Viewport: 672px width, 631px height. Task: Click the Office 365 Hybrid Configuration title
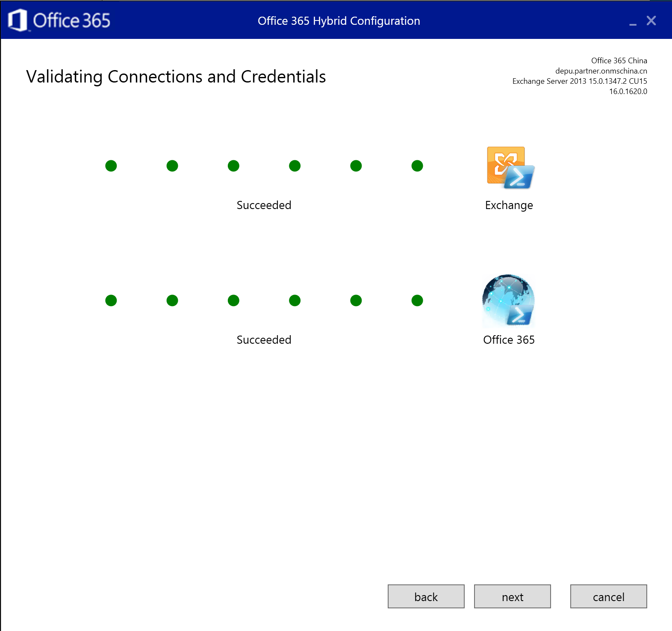click(x=339, y=21)
